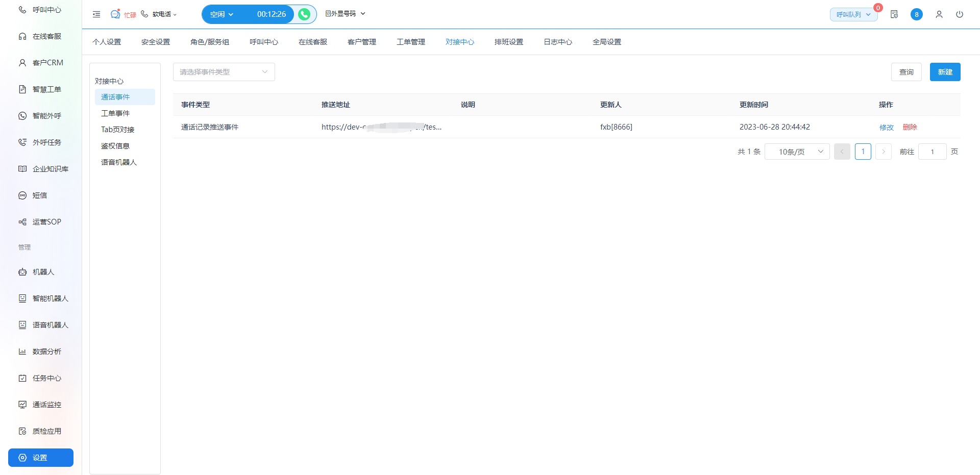The image size is (980, 475).
Task: Click the green phone dial button
Action: click(304, 14)
